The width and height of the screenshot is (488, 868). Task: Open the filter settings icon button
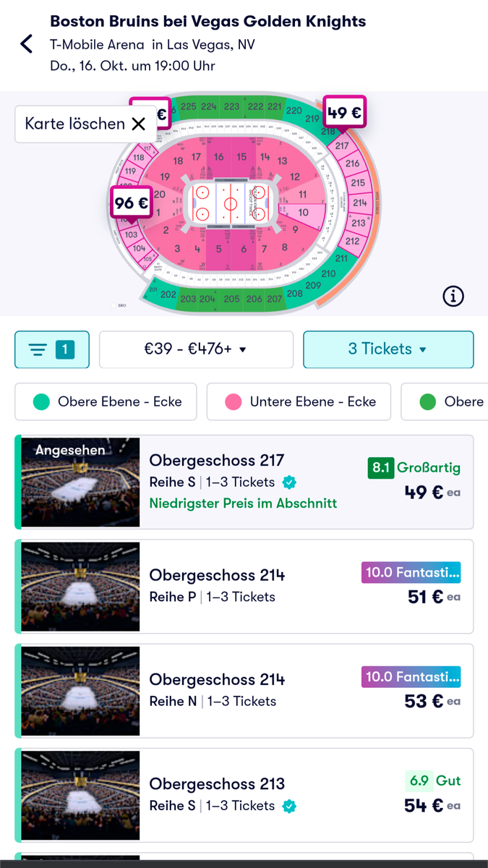52,350
